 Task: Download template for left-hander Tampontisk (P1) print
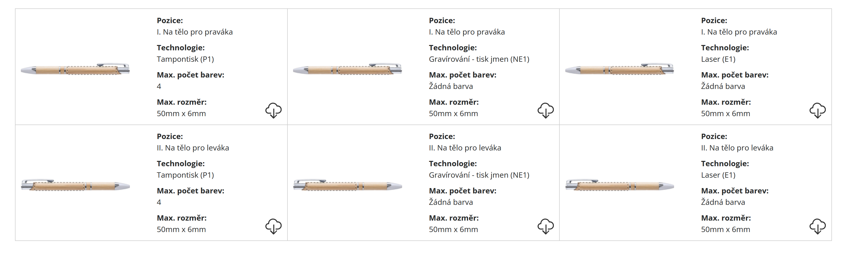click(273, 226)
